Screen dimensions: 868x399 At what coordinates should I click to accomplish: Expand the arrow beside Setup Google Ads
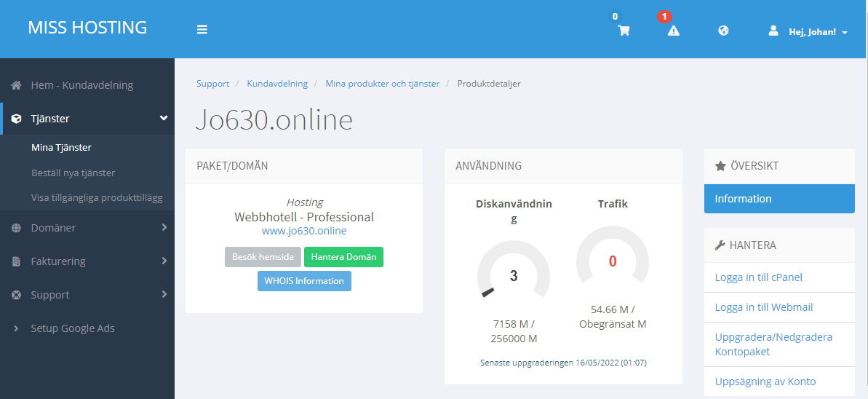(16, 328)
